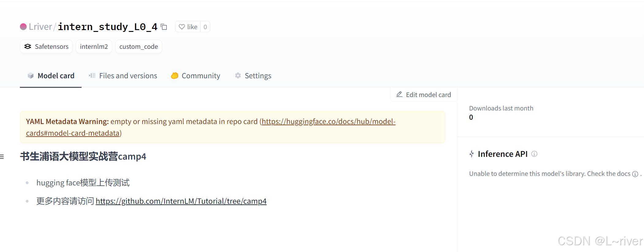Switch to the Model card tab
Screen dimensions: 644x252
point(51,76)
